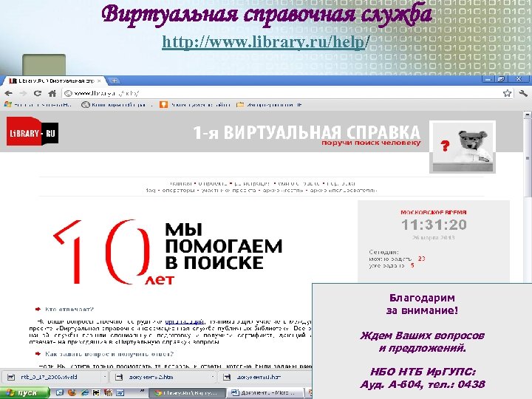
Task: Switch to Документ Microsoft Word taskbar button
Action: [x=265, y=393]
